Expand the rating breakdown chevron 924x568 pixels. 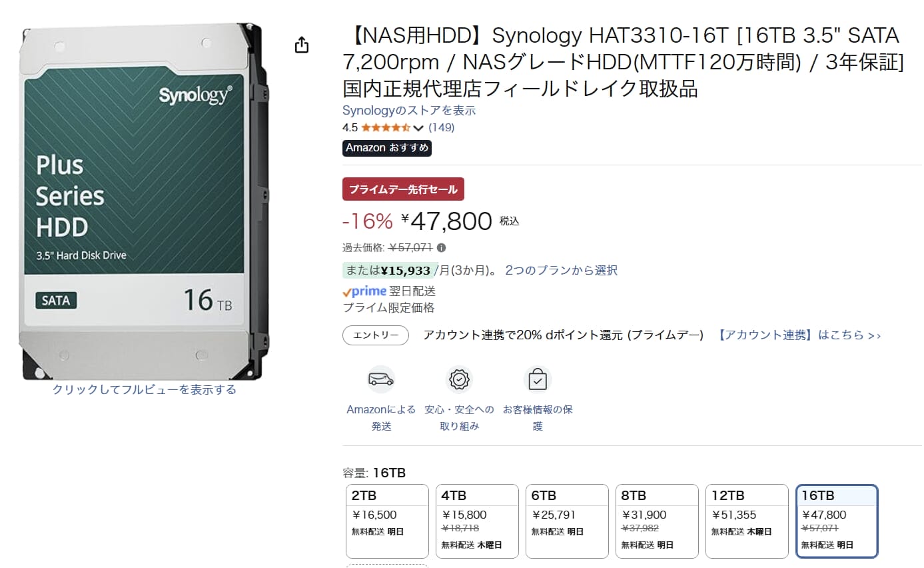[418, 128]
